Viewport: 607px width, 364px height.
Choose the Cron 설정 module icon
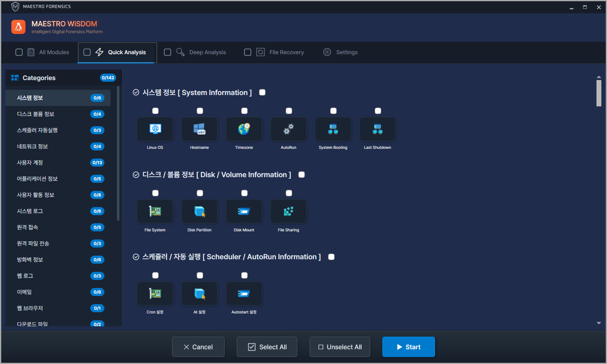[155, 294]
